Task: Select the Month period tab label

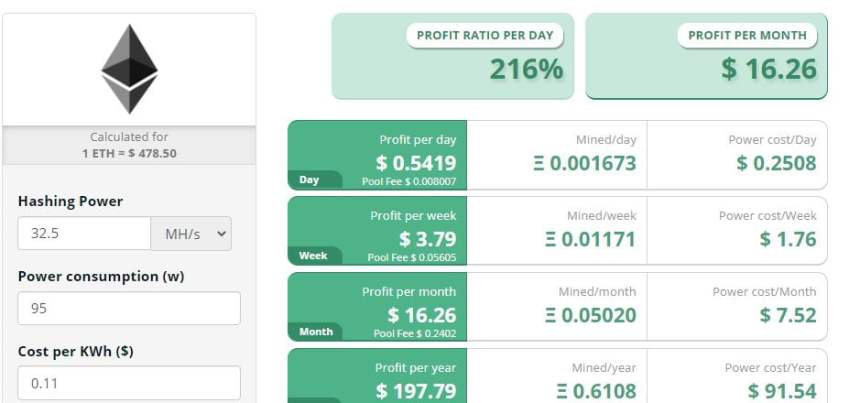Action: point(316,331)
